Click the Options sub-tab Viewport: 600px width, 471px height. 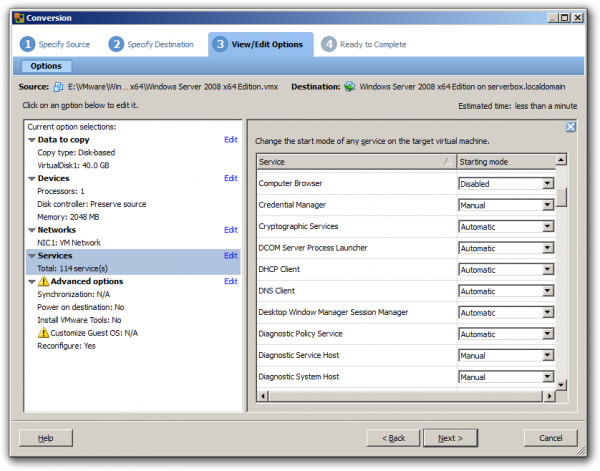click(x=46, y=66)
